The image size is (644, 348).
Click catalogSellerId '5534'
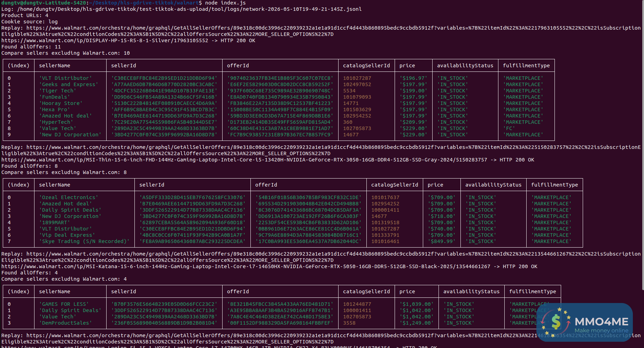point(349,91)
